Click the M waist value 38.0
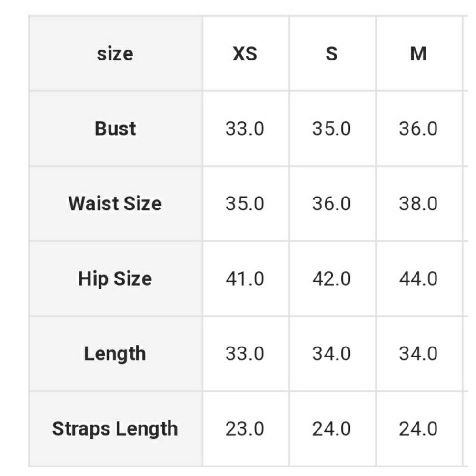Viewport: 476px width, 476px height. click(418, 204)
